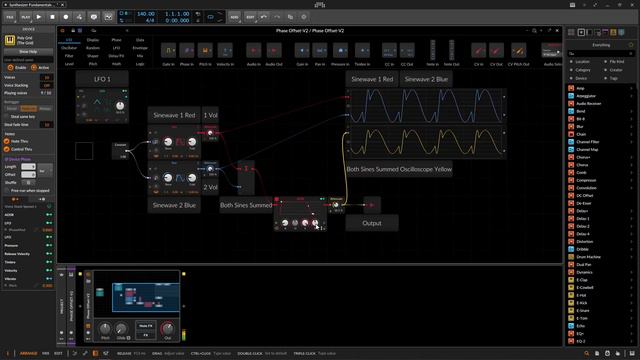Click the Audio Out module icon
The image size is (640, 360).
coord(274,51)
